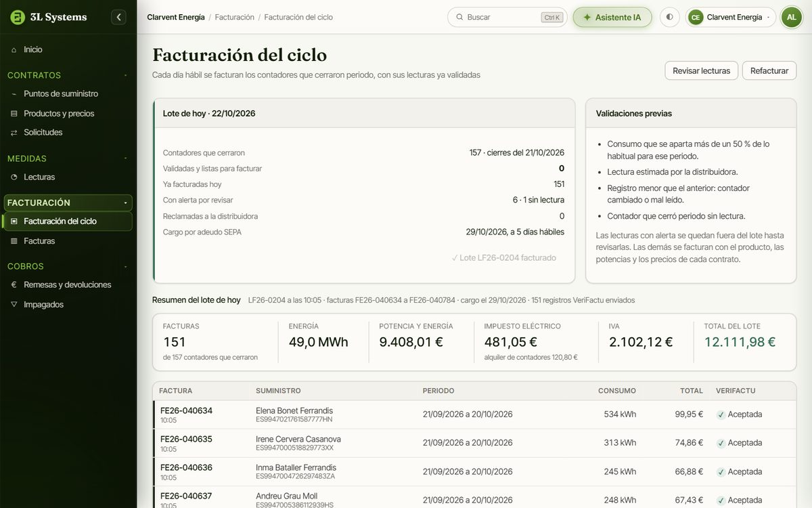Open Inicio in the sidebar

point(68,49)
